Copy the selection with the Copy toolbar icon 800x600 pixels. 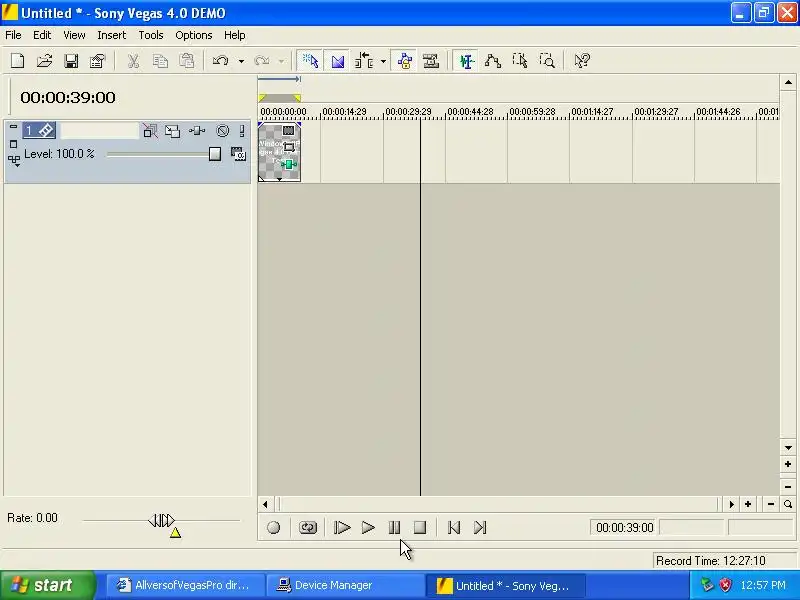(x=160, y=61)
